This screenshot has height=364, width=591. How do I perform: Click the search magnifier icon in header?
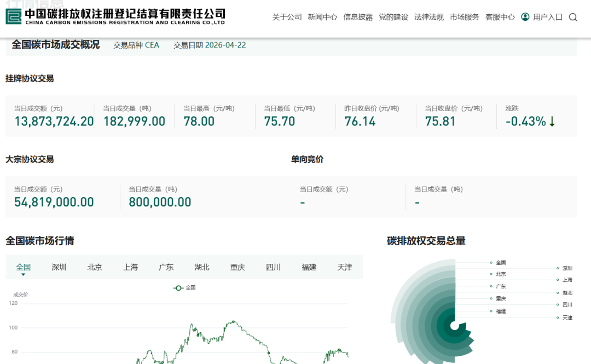coord(573,17)
